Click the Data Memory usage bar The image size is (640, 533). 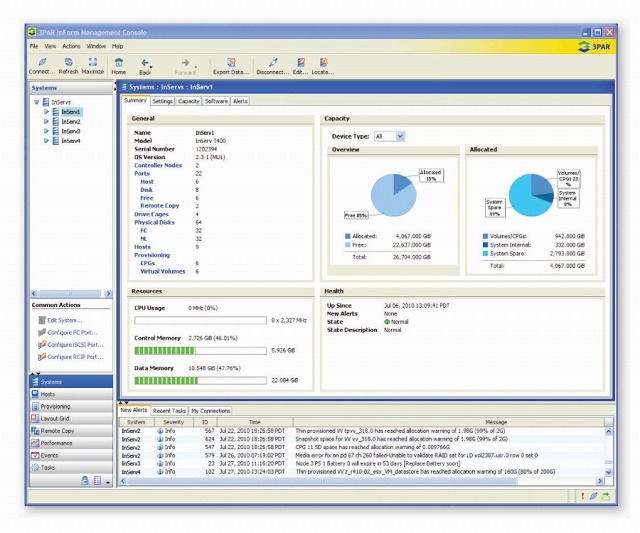pyautogui.click(x=200, y=381)
